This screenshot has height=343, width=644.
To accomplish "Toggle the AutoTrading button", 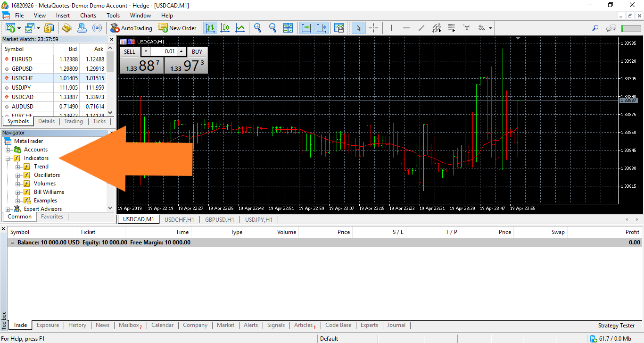I will pos(131,28).
